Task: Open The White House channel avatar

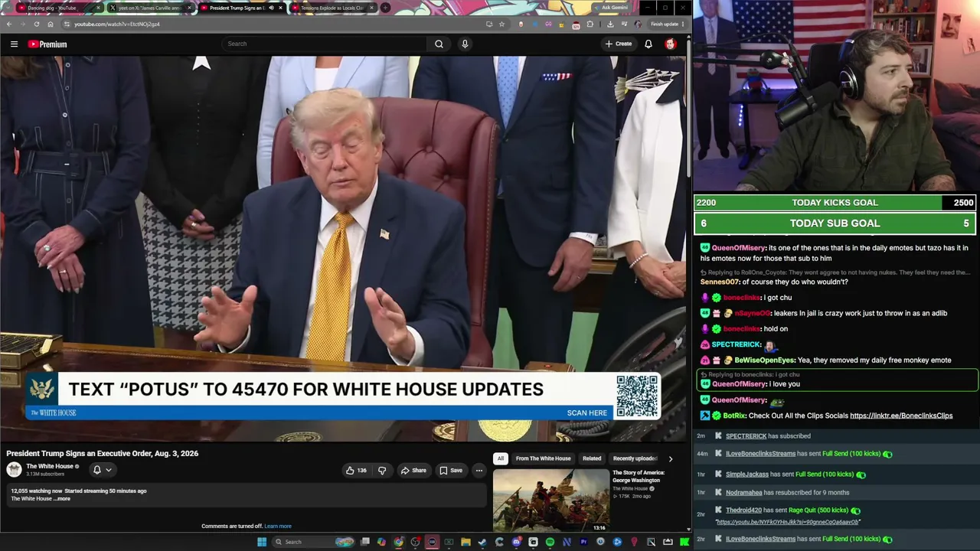Action: tap(14, 470)
